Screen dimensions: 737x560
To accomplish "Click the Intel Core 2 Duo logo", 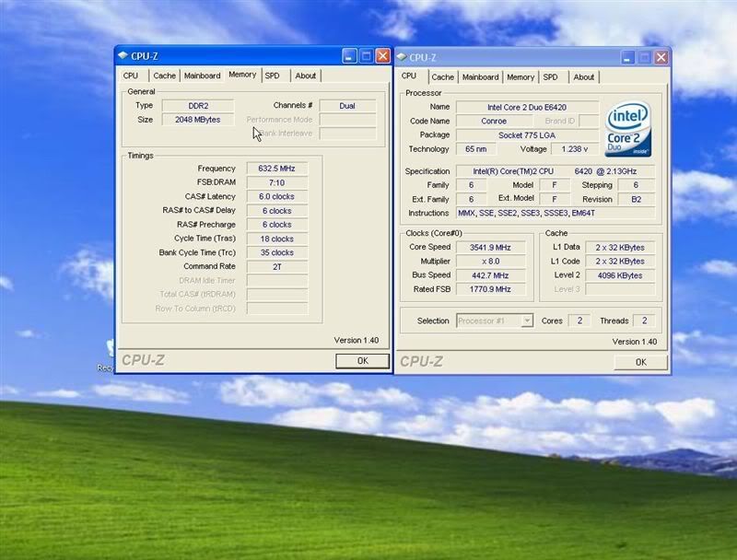I will 628,129.
